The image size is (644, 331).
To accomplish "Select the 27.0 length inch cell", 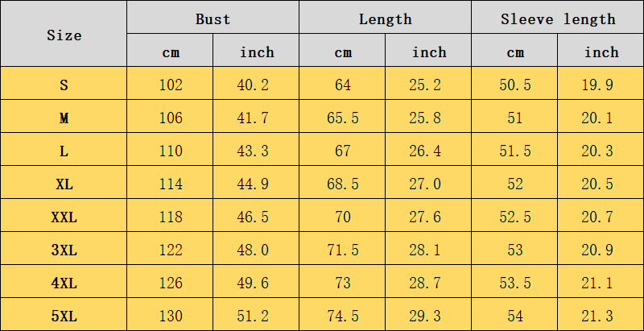I will 428,182.
